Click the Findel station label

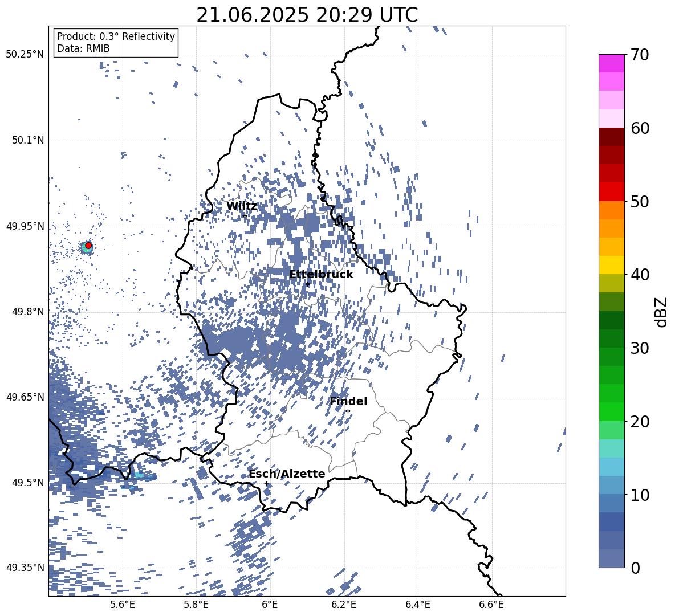pos(348,401)
